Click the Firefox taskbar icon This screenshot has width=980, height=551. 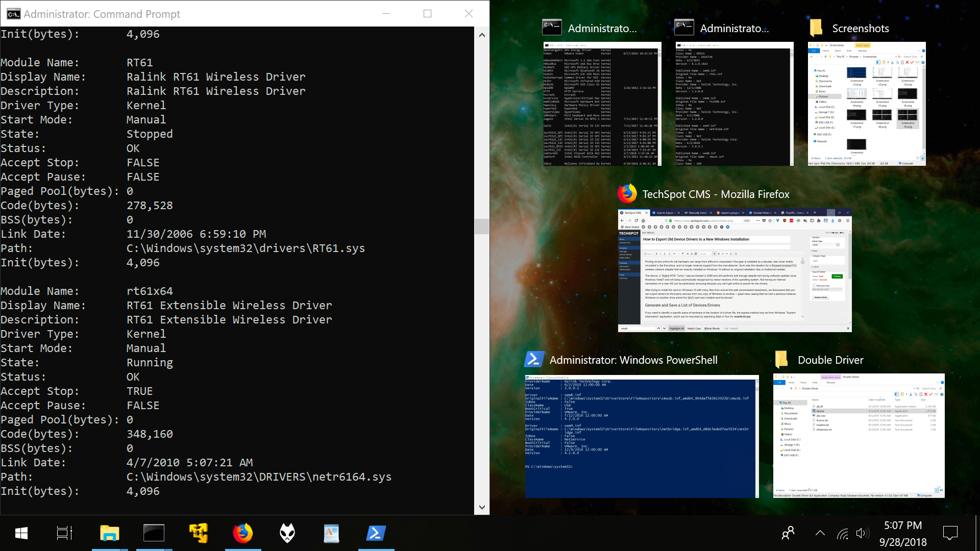click(243, 533)
